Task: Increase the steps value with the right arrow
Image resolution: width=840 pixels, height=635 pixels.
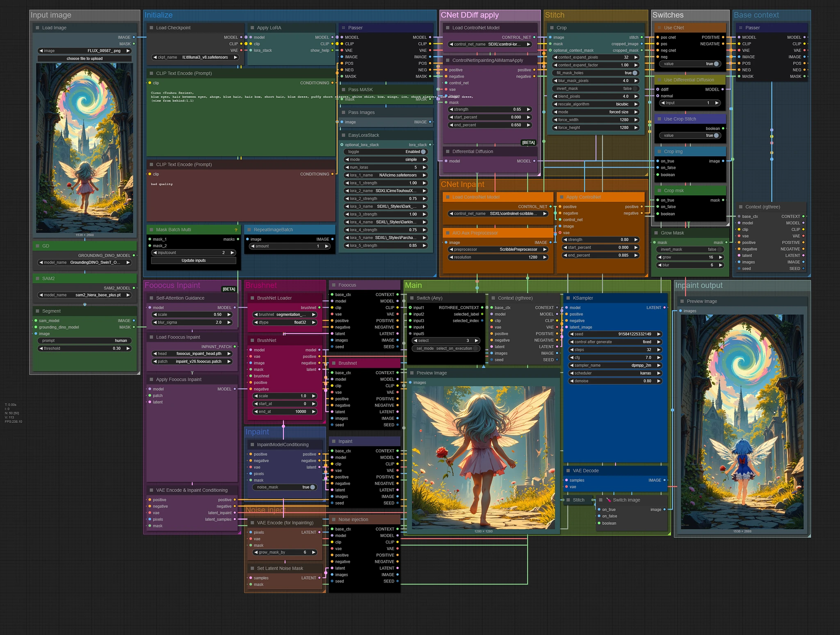Action: point(659,350)
